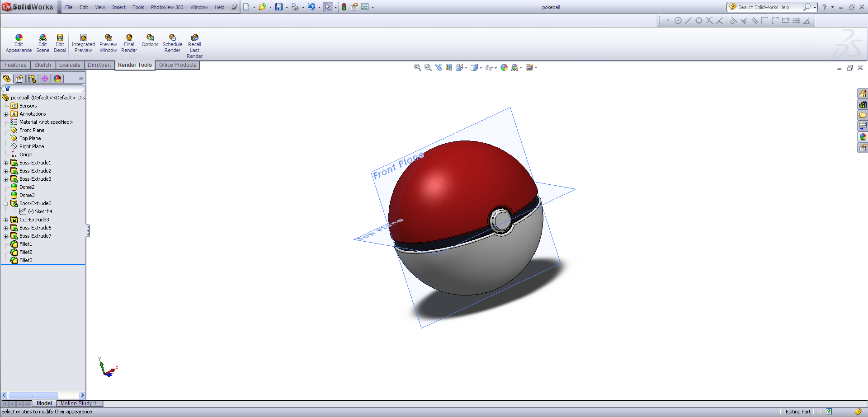Open the Insert menu
868x417 pixels.
(119, 7)
